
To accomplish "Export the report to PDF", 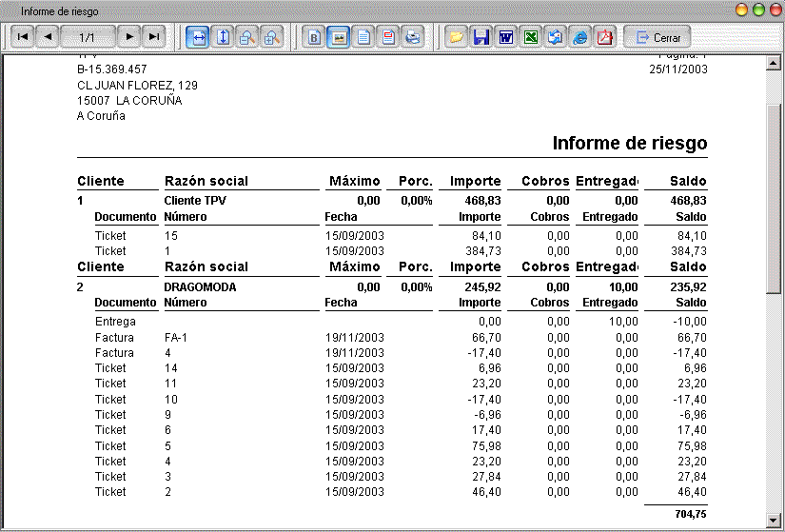I will (605, 37).
